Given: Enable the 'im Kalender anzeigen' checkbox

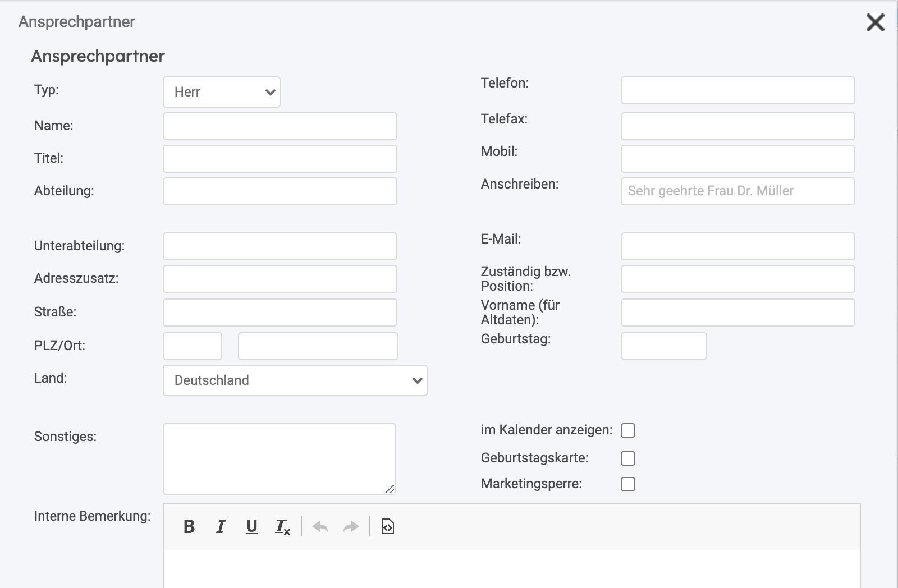Looking at the screenshot, I should coord(628,430).
